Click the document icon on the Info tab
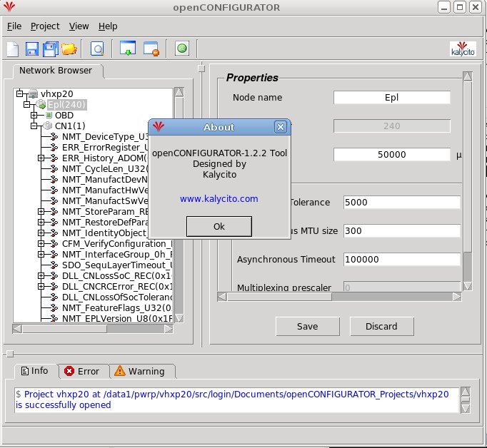Screen dimensions: 487x448 [x=25, y=371]
